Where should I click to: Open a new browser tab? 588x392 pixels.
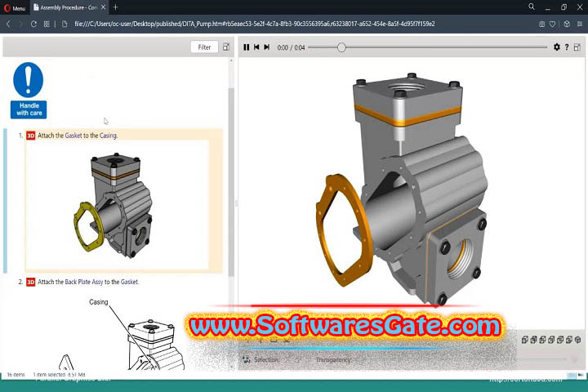click(115, 7)
